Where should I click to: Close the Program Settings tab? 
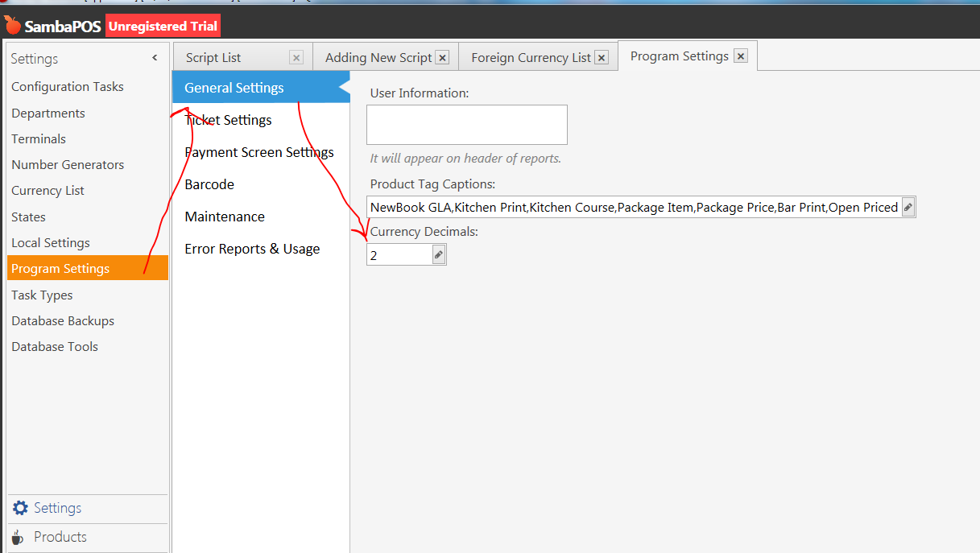point(741,56)
